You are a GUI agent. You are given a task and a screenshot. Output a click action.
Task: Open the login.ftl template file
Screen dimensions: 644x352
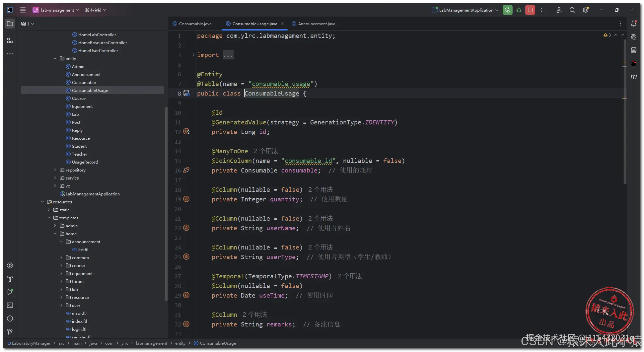coord(79,329)
